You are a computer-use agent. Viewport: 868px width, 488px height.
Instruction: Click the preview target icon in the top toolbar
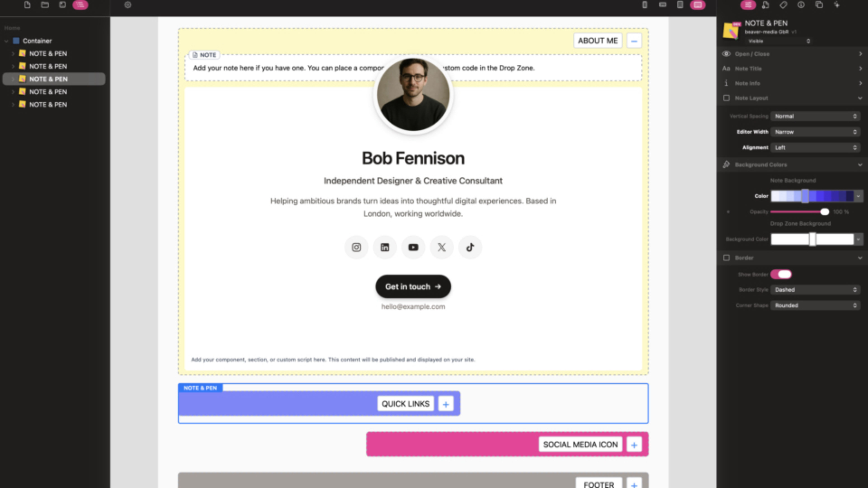click(x=128, y=5)
